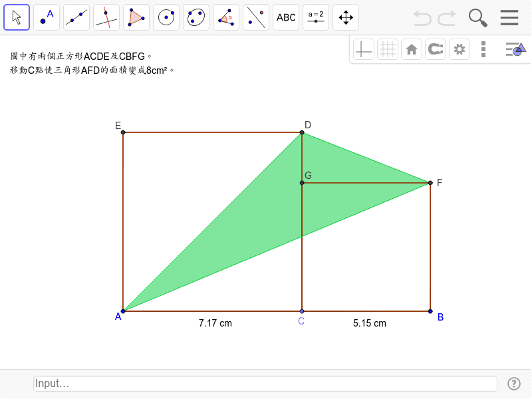Choose the Perpendicular Line tool
Image resolution: width=532 pixels, height=399 pixels.
pyautogui.click(x=106, y=17)
